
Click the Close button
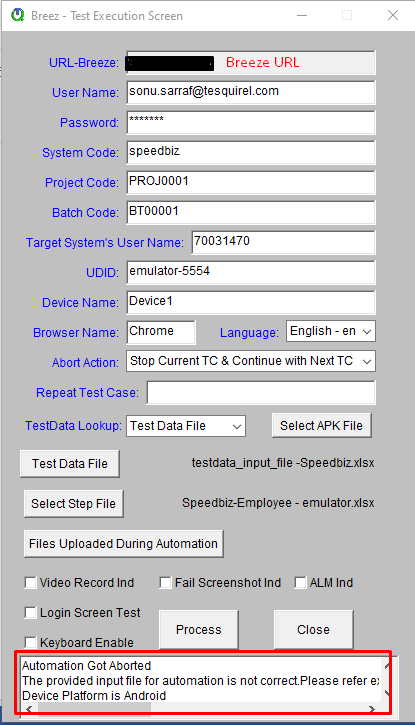pos(313,630)
